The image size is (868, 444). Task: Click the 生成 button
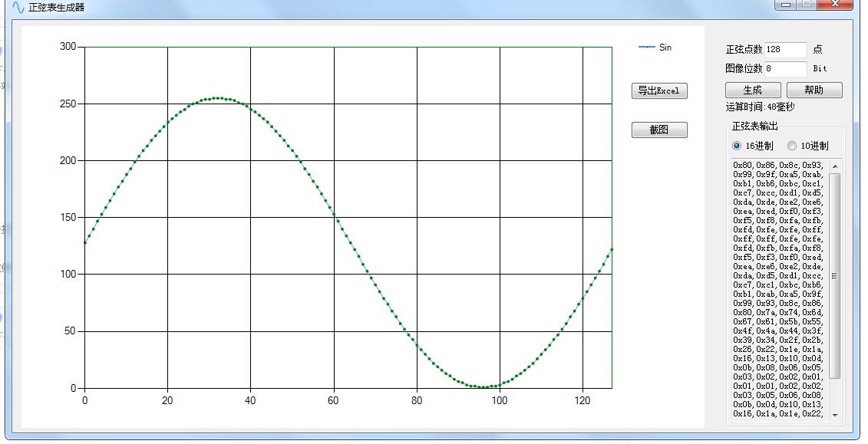click(753, 90)
